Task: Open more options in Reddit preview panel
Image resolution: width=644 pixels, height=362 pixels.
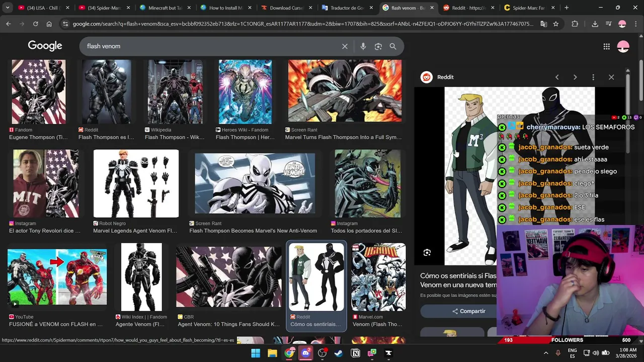Action: pos(593,77)
